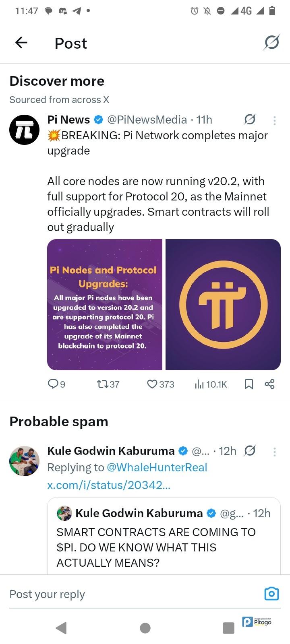Open the Pi coin logo image
The height and width of the screenshot is (644, 290).
coord(223,305)
